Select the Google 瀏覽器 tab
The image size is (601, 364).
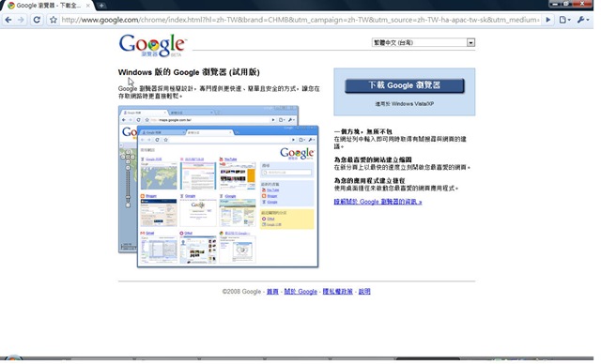click(47, 6)
